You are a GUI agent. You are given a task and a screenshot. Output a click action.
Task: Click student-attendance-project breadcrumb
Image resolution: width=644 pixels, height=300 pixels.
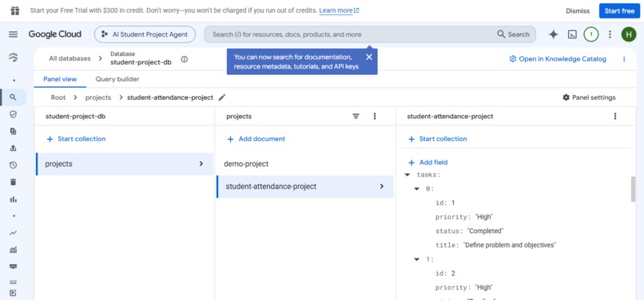170,97
